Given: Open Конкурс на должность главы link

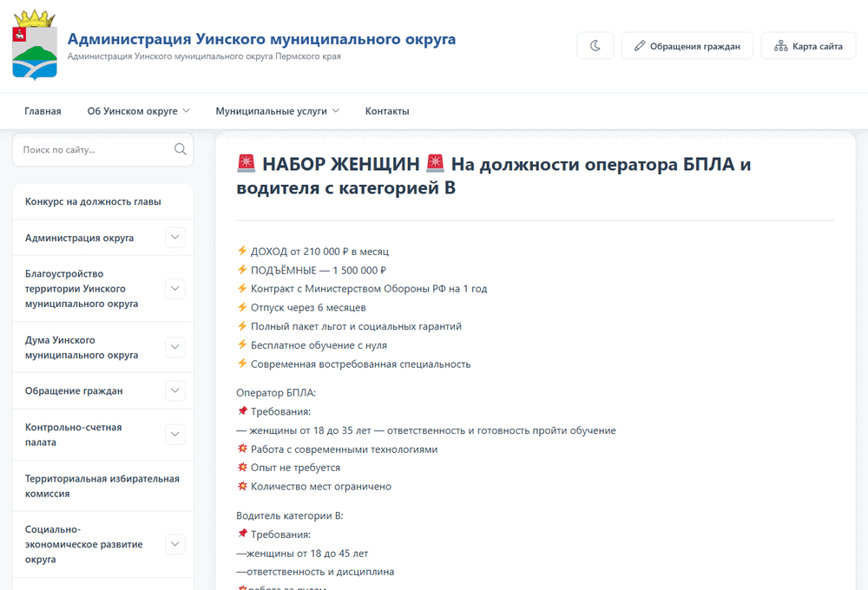Looking at the screenshot, I should [93, 201].
